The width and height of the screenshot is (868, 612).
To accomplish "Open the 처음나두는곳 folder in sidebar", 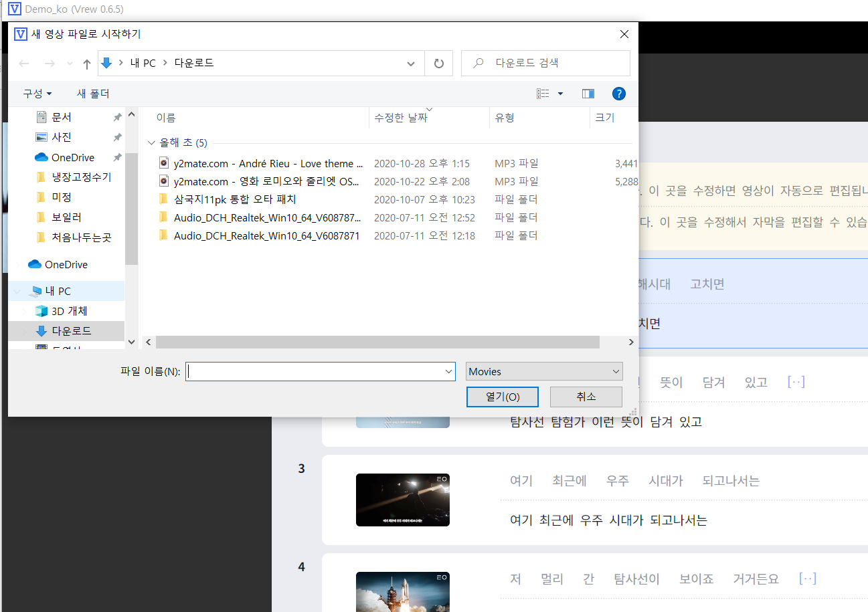I will tap(81, 237).
